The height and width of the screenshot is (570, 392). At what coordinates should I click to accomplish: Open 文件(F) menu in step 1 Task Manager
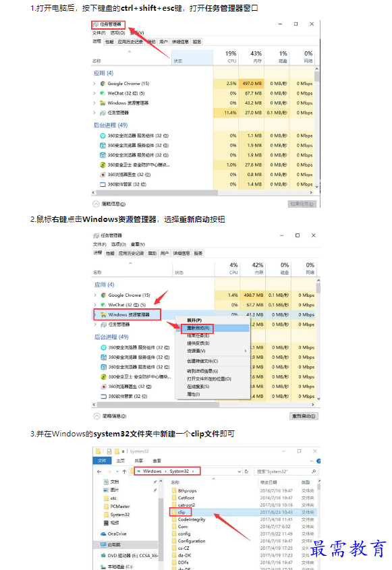click(x=99, y=33)
